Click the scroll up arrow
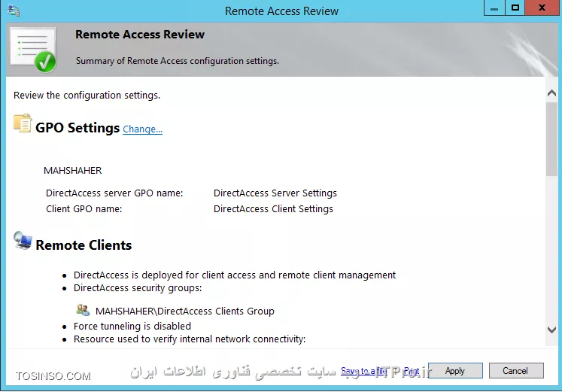The height and width of the screenshot is (392, 562). 551,93
